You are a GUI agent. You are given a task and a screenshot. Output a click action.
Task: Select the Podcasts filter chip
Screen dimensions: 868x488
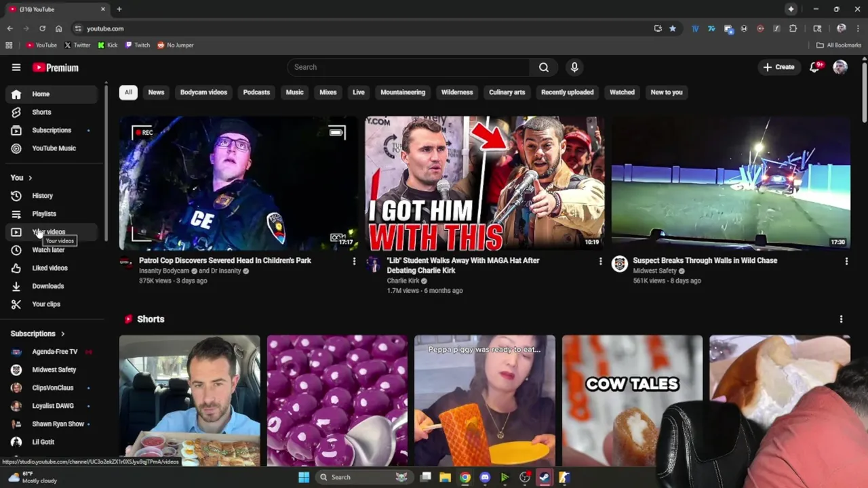click(x=256, y=92)
